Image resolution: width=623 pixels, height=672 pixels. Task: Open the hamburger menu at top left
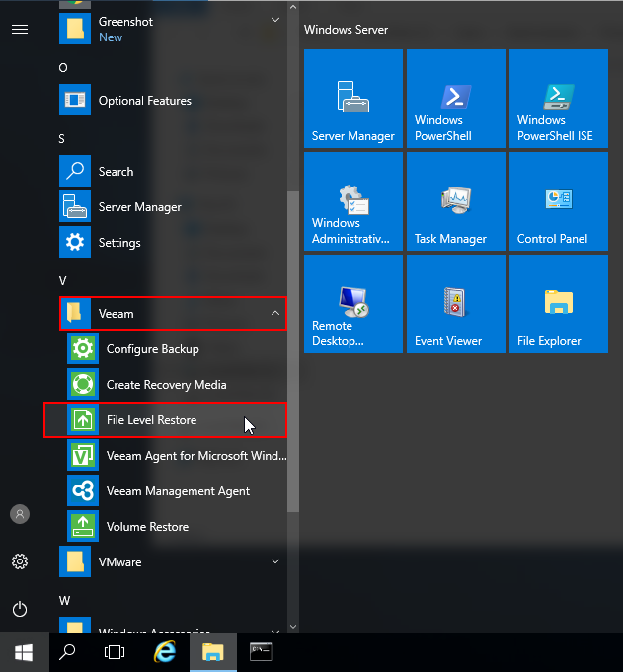point(20,30)
